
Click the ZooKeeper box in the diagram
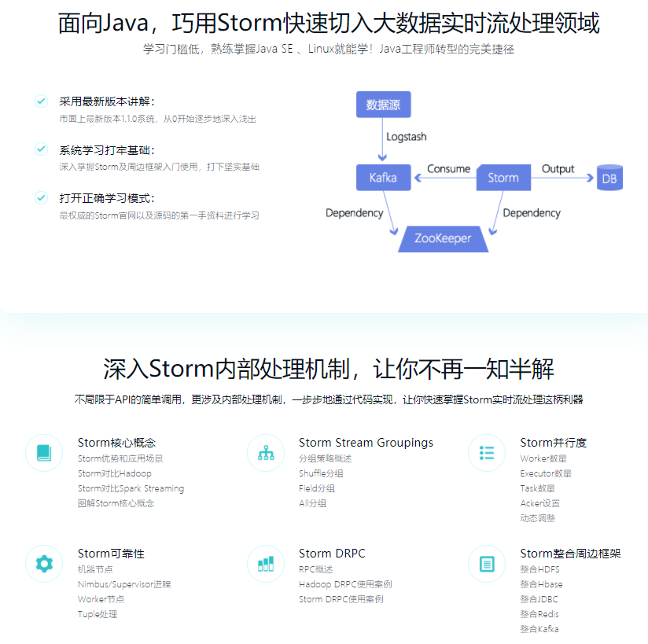click(x=443, y=237)
